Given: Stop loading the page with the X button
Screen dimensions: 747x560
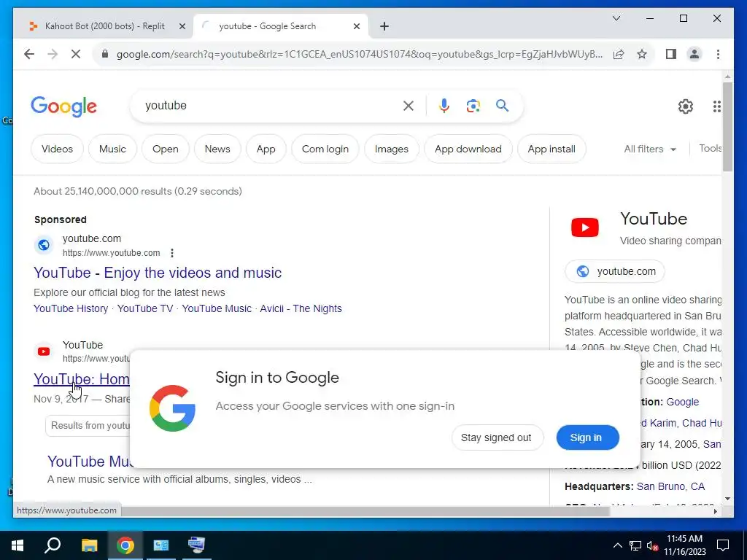Looking at the screenshot, I should [x=76, y=54].
